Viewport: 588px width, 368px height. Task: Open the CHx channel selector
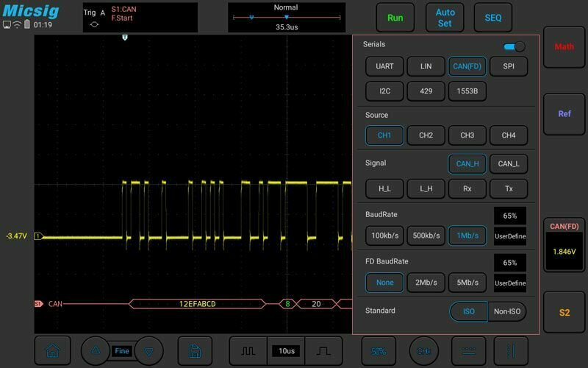pos(424,351)
